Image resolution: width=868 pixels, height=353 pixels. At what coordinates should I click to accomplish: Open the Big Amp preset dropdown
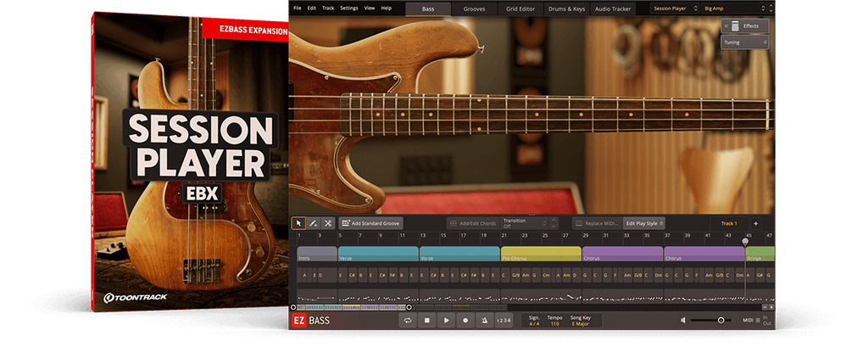coord(735,8)
